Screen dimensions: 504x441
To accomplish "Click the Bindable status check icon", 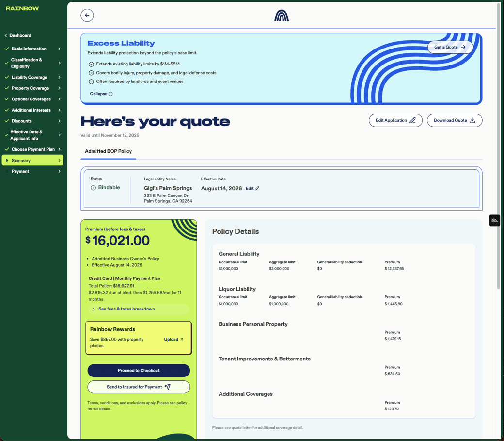I will [x=93, y=188].
